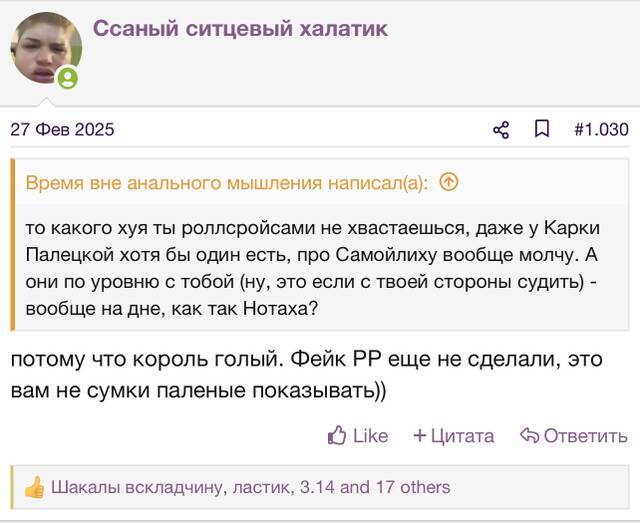Open profile of Ссаный ситцевый халатик

[x=240, y=29]
